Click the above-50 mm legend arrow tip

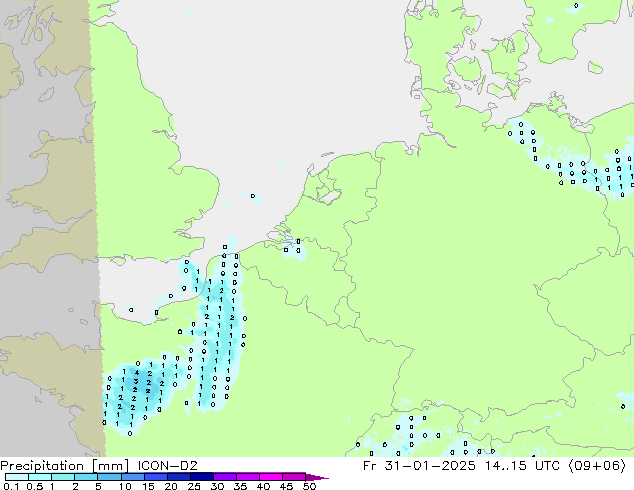[317, 477]
